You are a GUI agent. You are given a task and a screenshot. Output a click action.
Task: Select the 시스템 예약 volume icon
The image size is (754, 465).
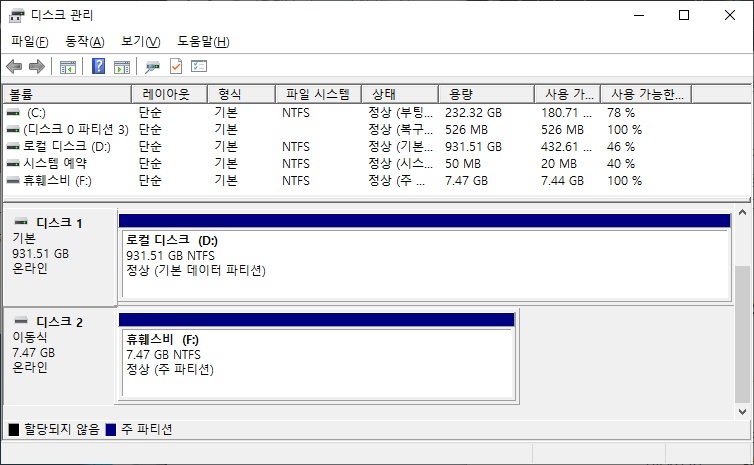13,163
